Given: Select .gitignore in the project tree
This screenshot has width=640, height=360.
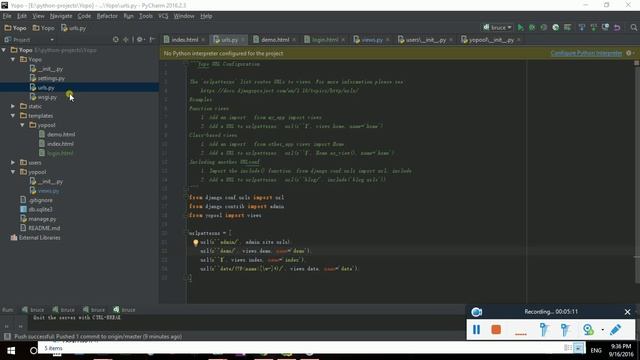Looking at the screenshot, I should tap(40, 200).
